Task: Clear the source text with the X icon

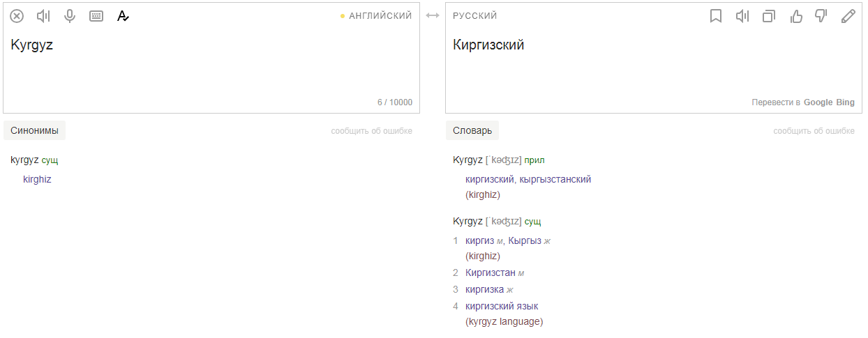Action: coord(17,16)
